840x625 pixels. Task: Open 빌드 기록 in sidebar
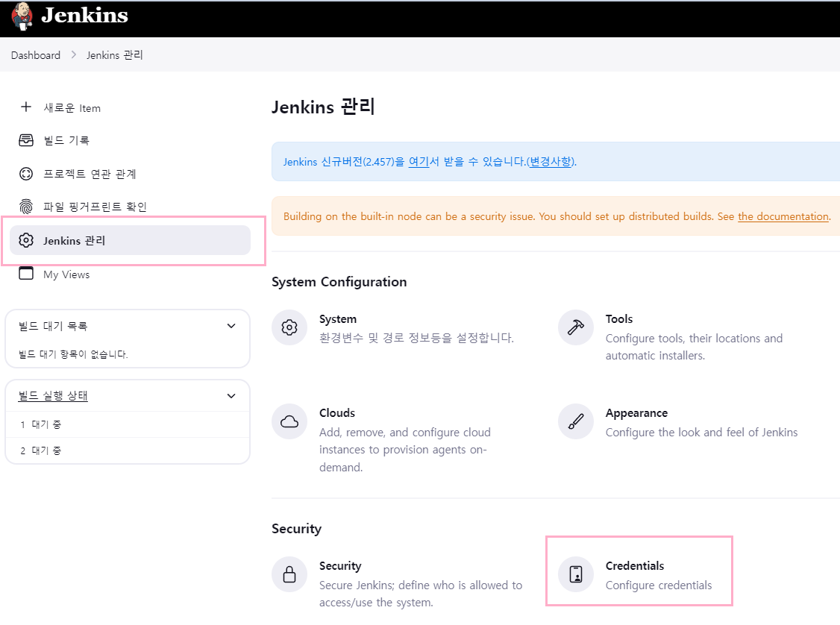click(66, 140)
